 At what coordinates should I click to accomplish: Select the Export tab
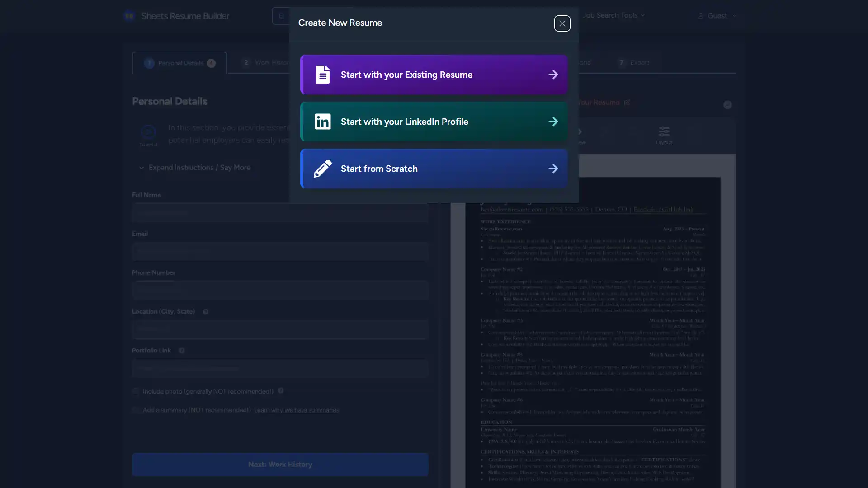pyautogui.click(x=634, y=62)
